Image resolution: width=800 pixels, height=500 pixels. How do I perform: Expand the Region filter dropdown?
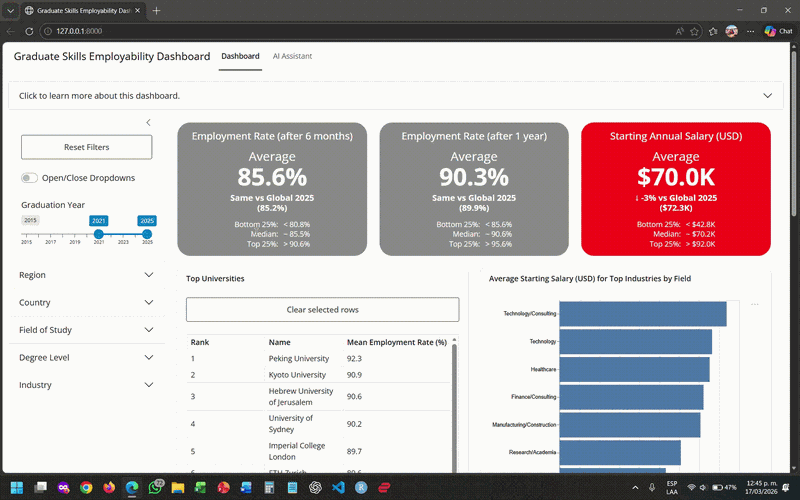point(148,275)
